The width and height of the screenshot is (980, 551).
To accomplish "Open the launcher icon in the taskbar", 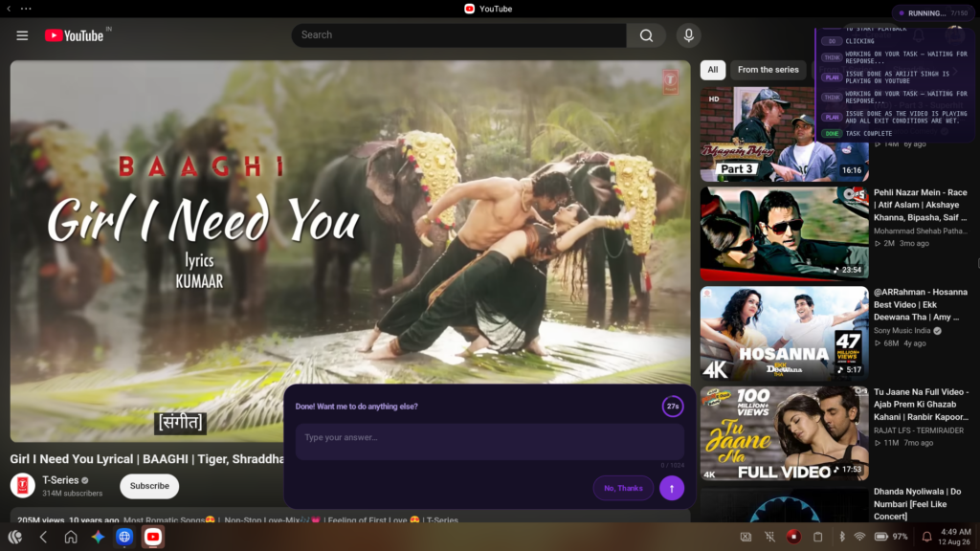I will [x=15, y=537].
